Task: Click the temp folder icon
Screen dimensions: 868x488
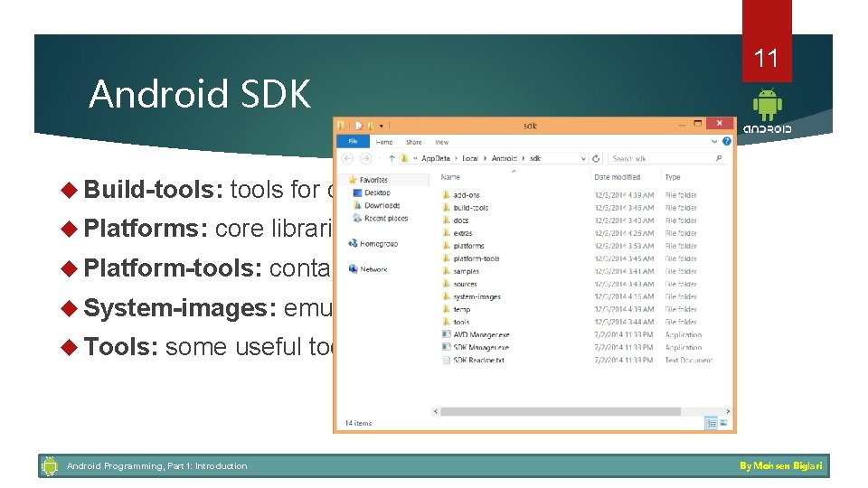Action: click(446, 309)
